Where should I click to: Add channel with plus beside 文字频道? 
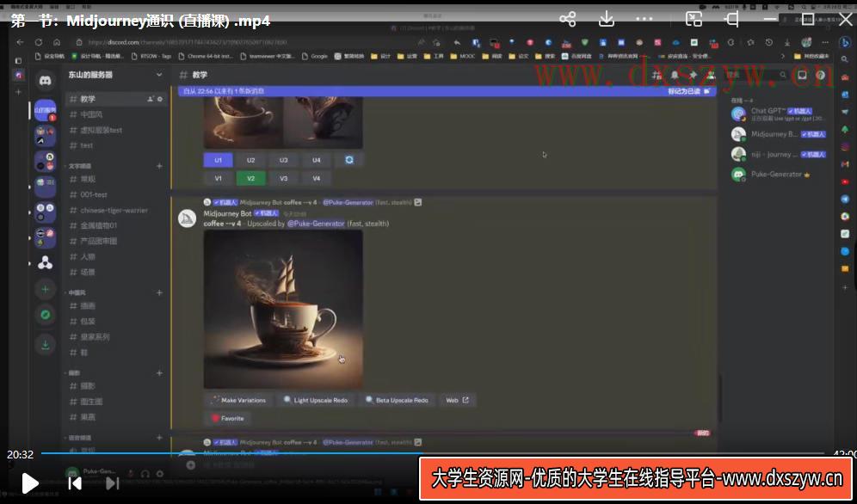(x=159, y=165)
